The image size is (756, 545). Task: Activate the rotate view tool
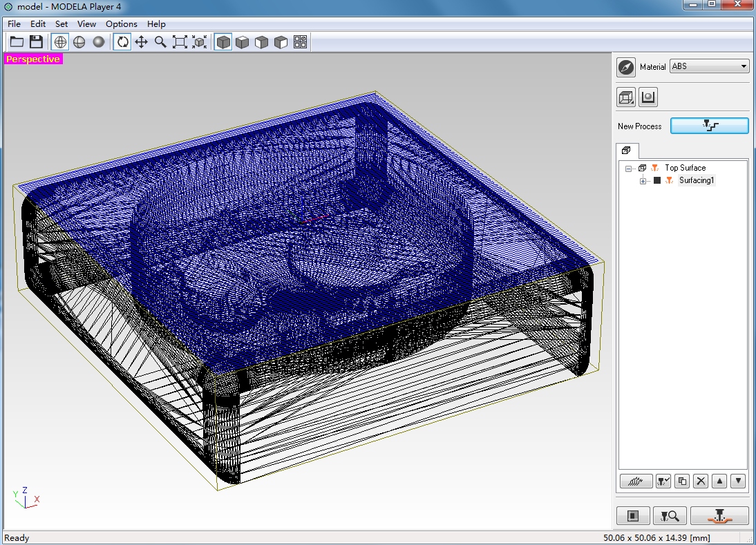point(122,42)
